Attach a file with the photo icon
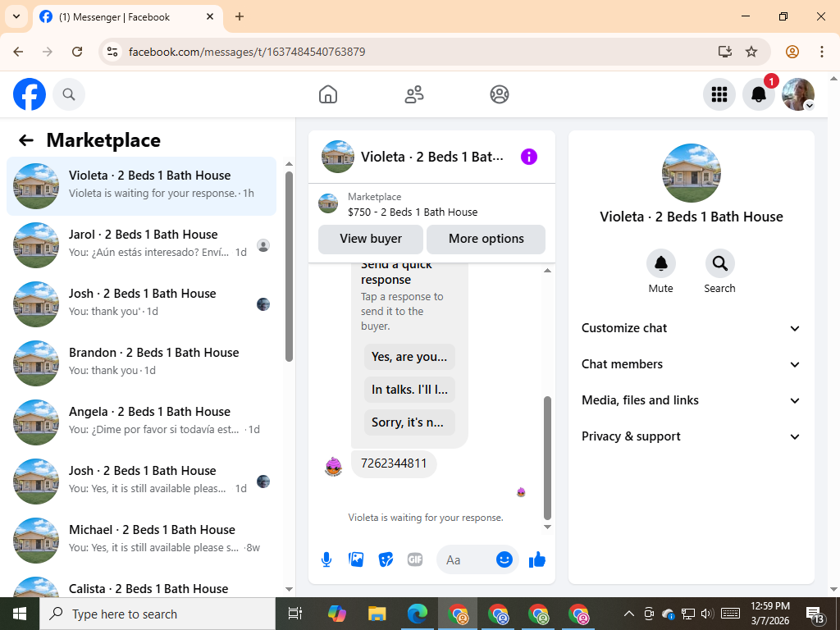The image size is (840, 630). click(x=356, y=559)
